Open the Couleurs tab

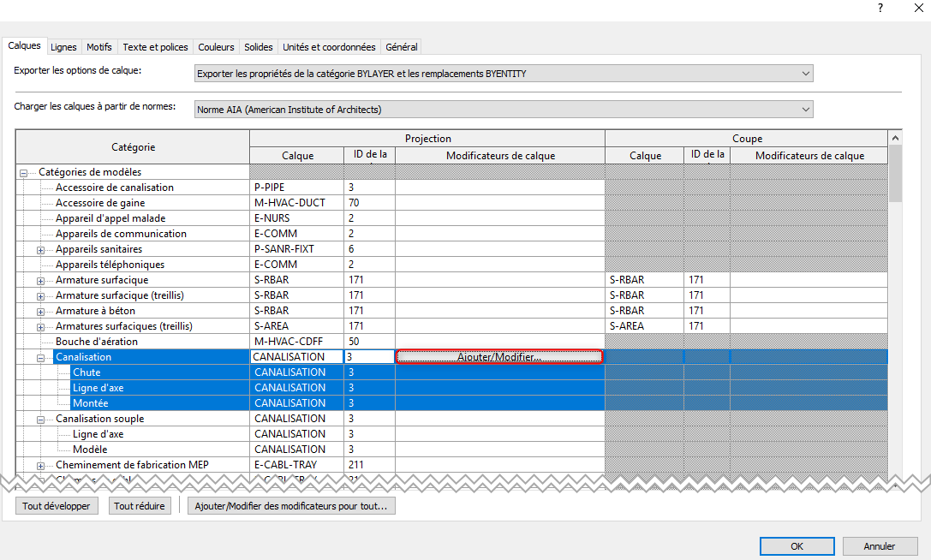(x=216, y=47)
